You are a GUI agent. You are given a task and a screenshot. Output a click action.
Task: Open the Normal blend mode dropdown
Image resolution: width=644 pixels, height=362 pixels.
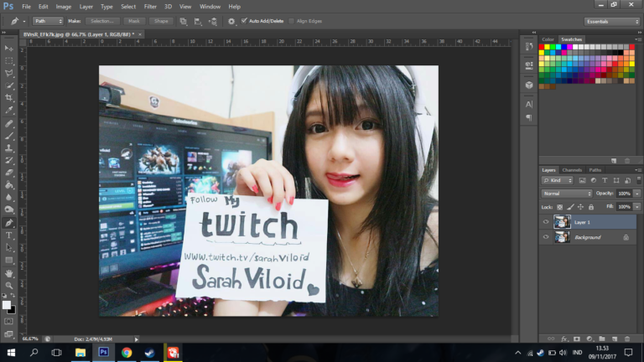pos(567,194)
